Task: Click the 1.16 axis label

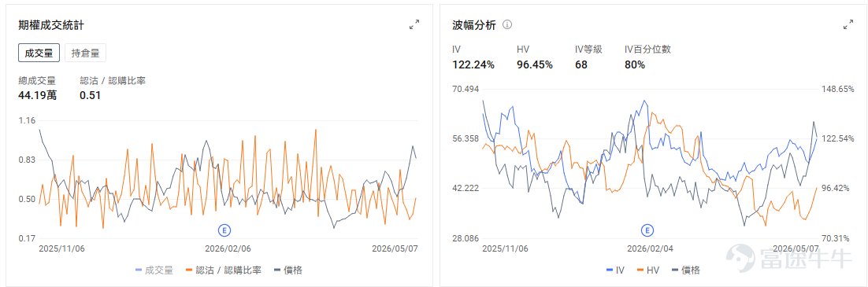Action: point(27,120)
